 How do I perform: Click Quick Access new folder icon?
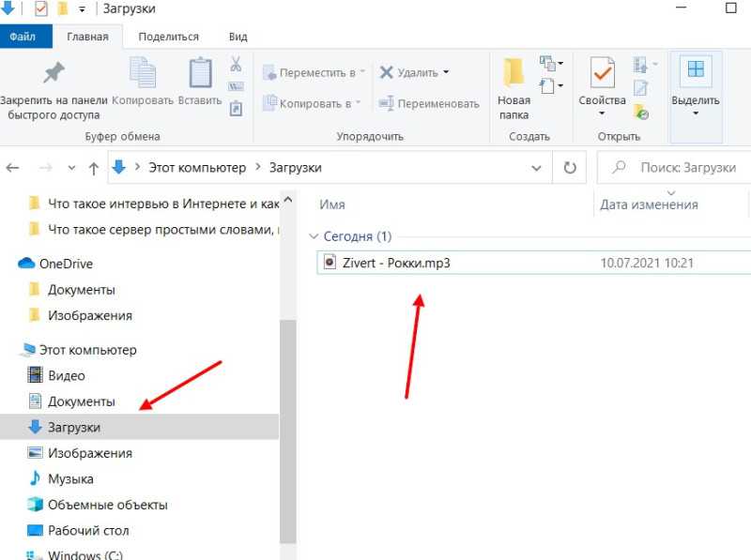pos(62,8)
